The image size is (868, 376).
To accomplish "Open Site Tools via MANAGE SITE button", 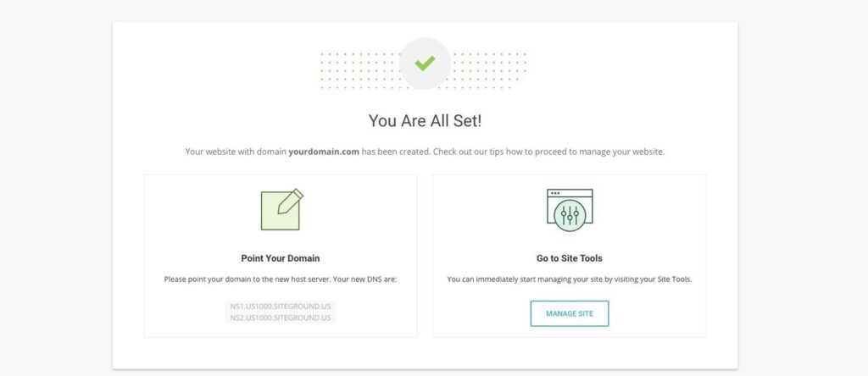I will pos(570,313).
